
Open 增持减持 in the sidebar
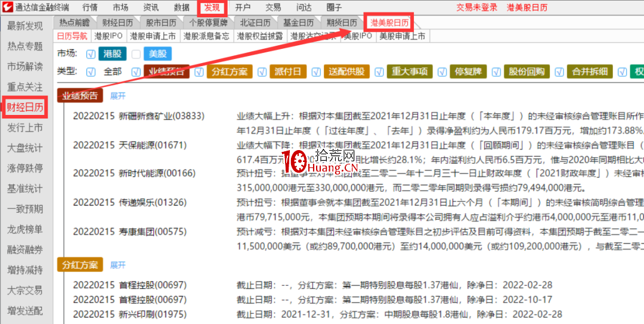point(25,270)
